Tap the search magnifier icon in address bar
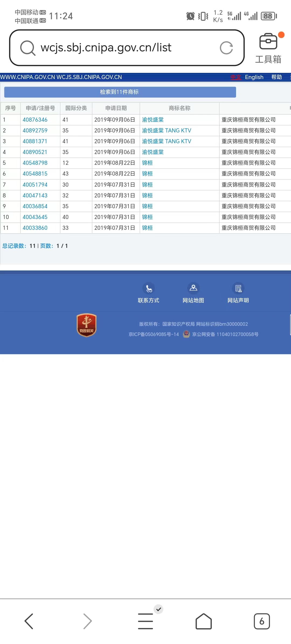 (x=28, y=48)
